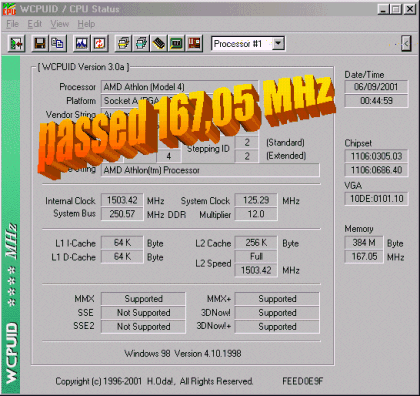Image resolution: width=420 pixels, height=396 pixels.
Task: Maximize the WCPUID window
Action: 396,9
